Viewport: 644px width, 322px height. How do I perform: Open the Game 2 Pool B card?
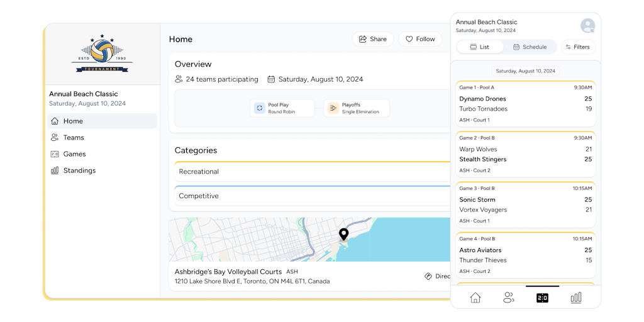(x=525, y=155)
